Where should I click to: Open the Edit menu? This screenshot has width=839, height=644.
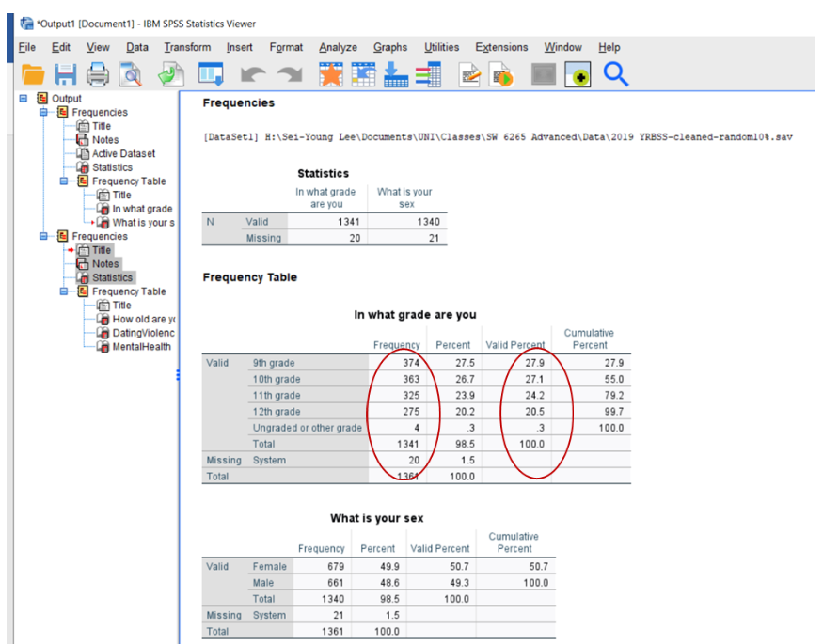click(61, 47)
